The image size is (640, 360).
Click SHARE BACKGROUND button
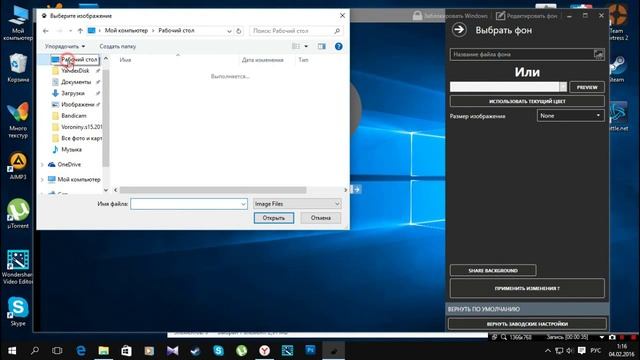493,270
